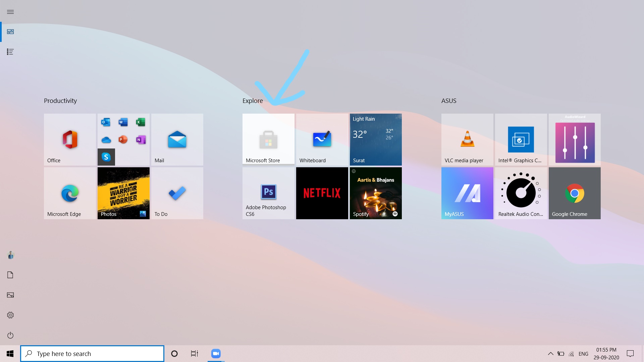Launch Outlook from the Office folder tile

pyautogui.click(x=106, y=122)
